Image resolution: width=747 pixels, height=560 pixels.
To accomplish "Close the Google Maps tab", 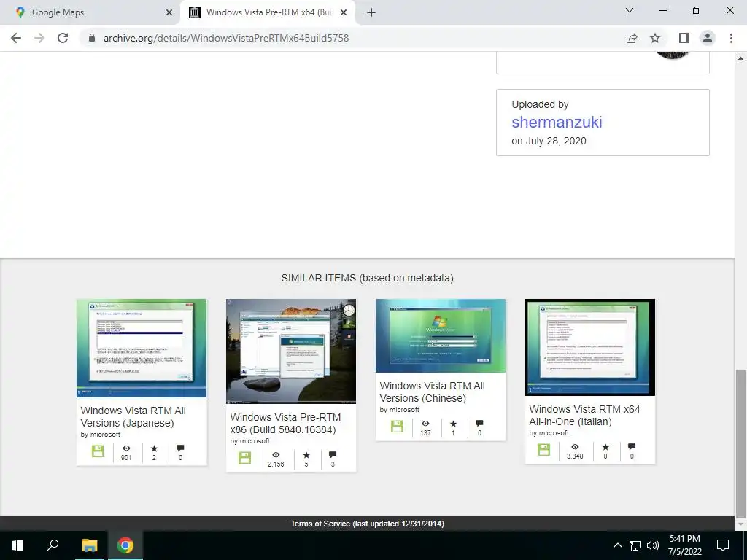I will [x=169, y=12].
